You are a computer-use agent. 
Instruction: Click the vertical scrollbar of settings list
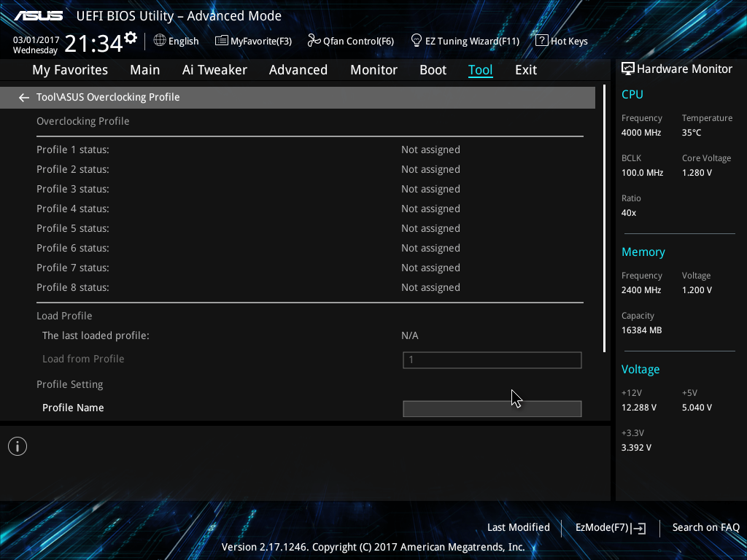[604, 219]
